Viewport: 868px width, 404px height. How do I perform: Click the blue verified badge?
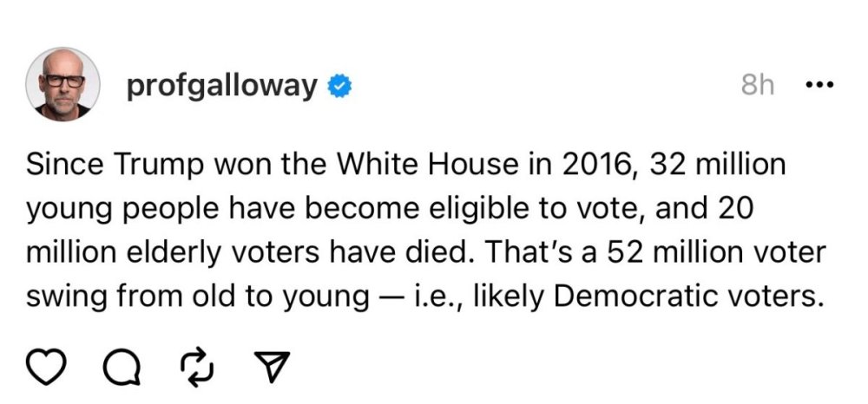click(339, 86)
